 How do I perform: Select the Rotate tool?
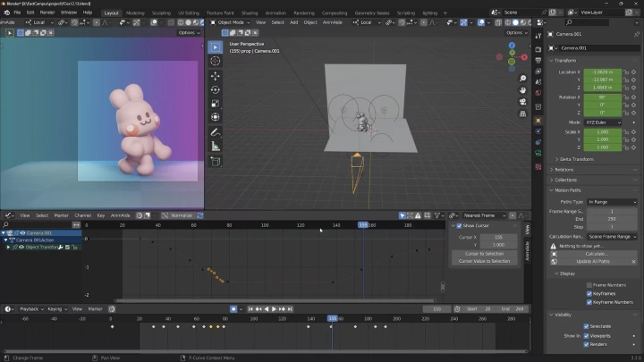tap(216, 90)
